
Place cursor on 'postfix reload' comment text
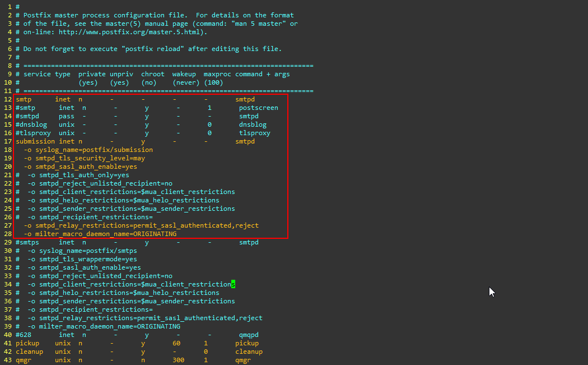[x=154, y=49]
